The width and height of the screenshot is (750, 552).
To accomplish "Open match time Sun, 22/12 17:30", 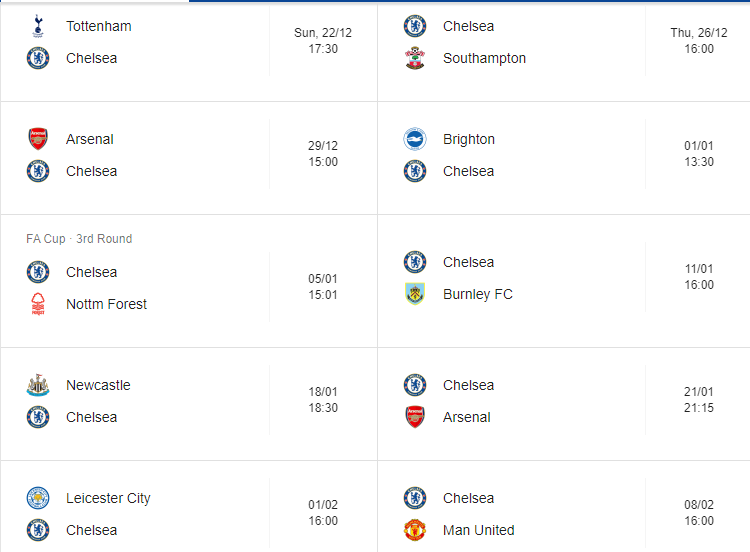I will 322,41.
